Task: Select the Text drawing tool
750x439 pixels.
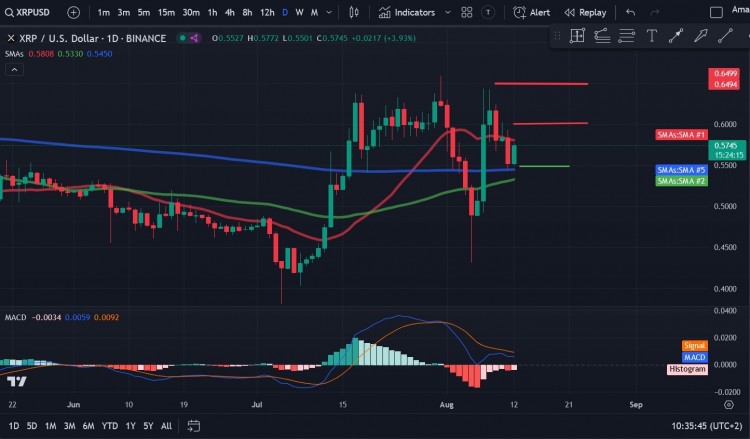Action: (651, 36)
